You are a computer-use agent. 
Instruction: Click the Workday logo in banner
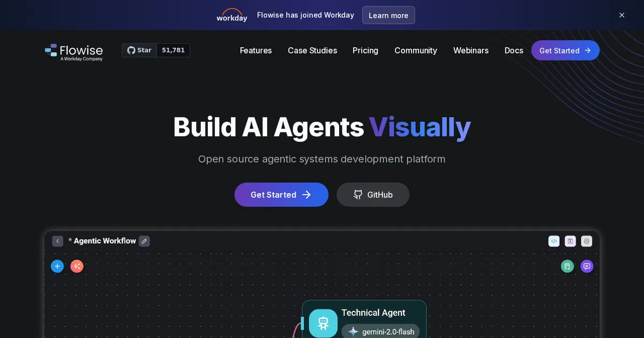pyautogui.click(x=232, y=15)
